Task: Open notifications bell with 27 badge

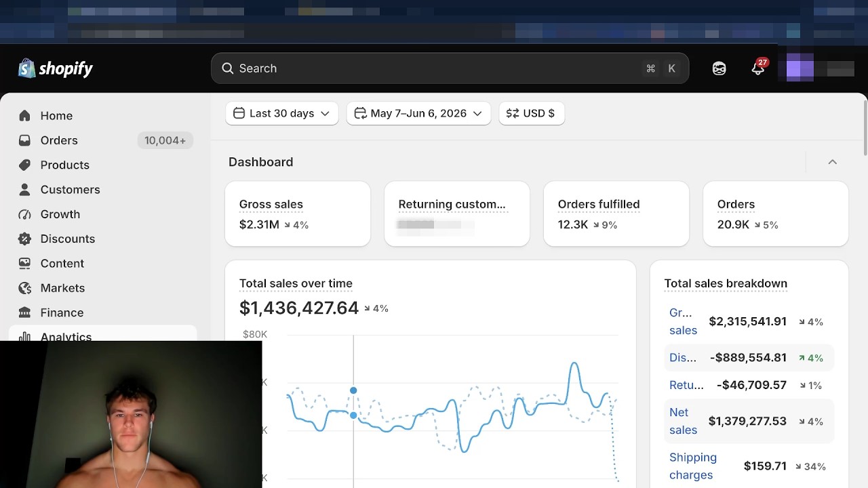Action: [x=758, y=68]
